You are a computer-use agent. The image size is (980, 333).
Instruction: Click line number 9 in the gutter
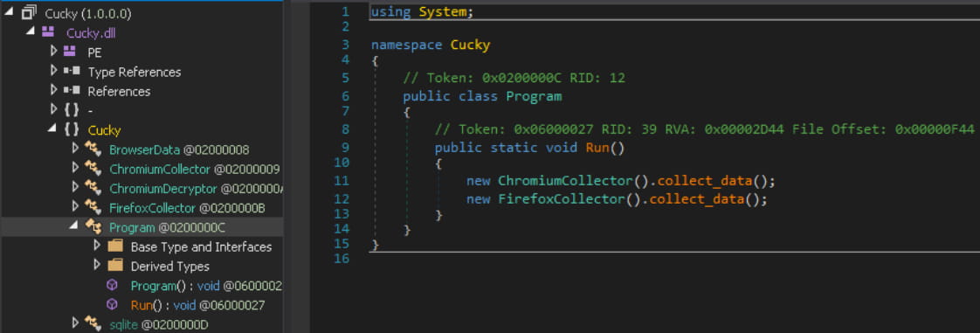coord(346,148)
